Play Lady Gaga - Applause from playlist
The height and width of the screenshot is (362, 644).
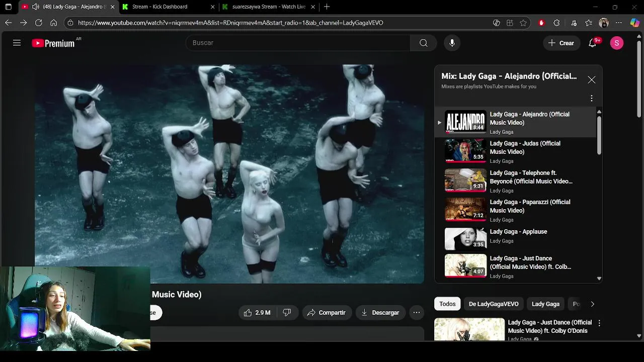515,238
